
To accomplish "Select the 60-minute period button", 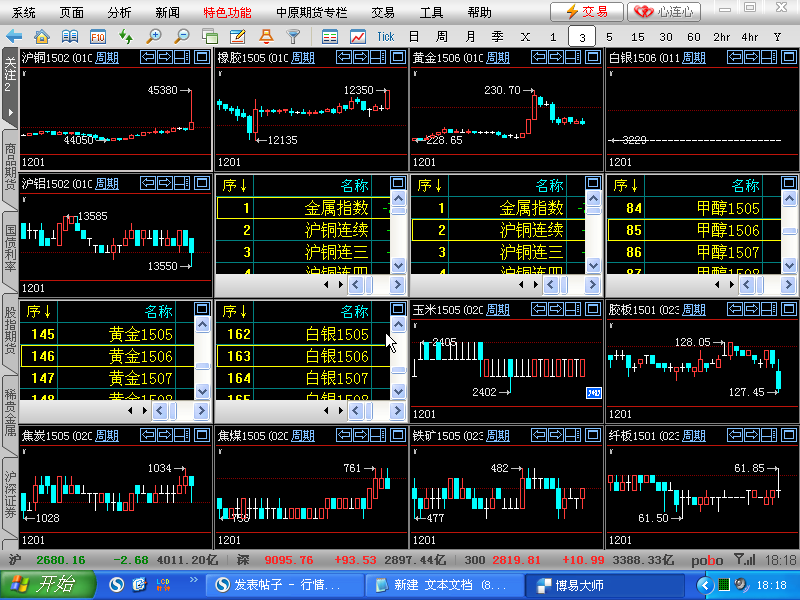I will (693, 36).
